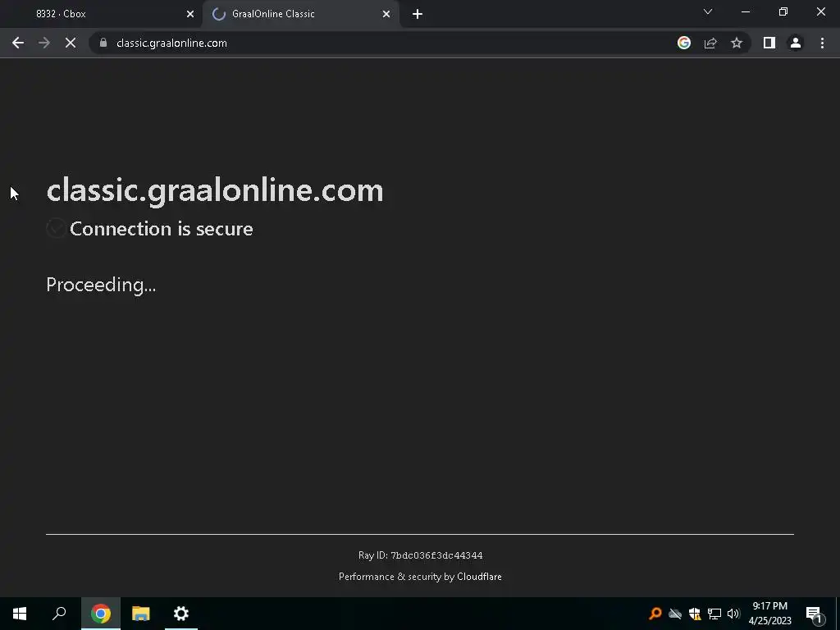This screenshot has width=840, height=630.
Task: Go back to the previous page
Action: tap(18, 43)
